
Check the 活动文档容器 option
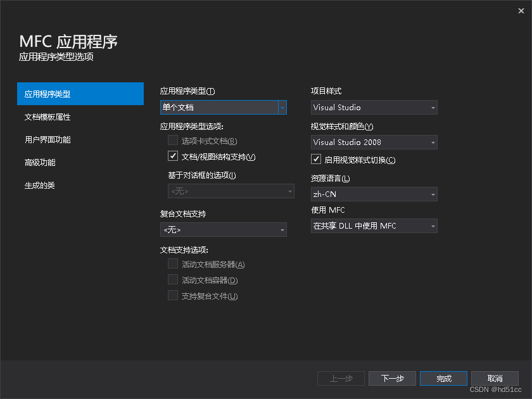[x=173, y=279]
